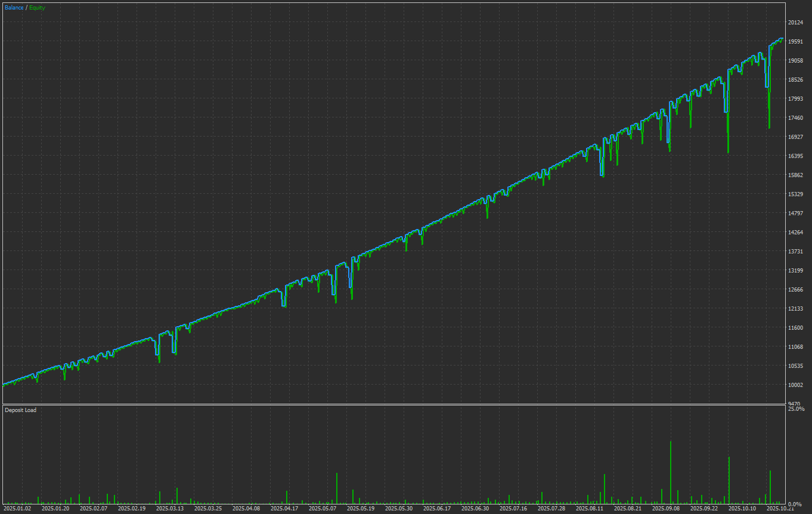Click the 2025.02.07 date on the axis
Viewport: 812px width, 514px height.
tap(94, 509)
